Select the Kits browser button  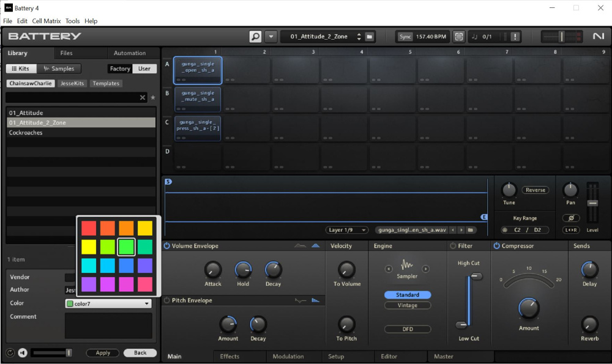21,69
